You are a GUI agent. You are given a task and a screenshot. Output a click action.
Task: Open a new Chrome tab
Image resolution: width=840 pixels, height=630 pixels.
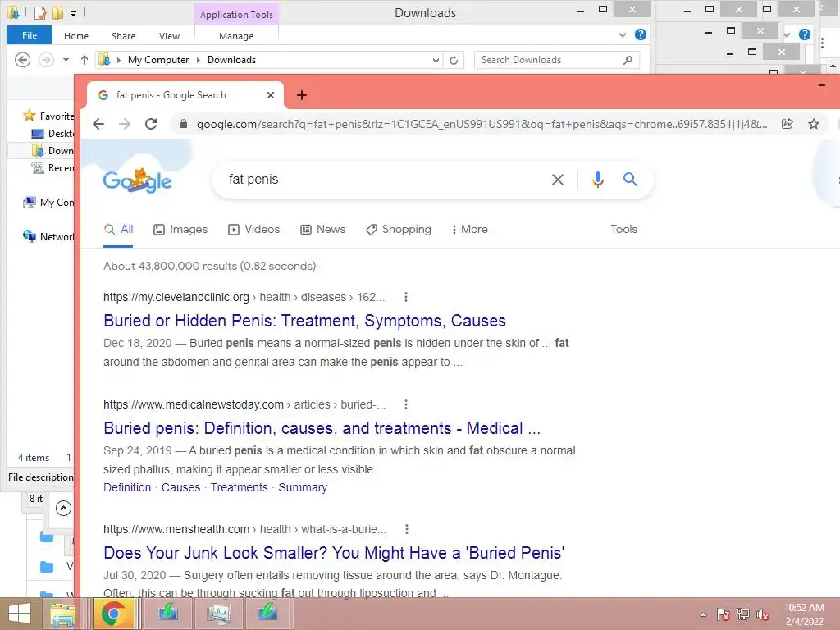tap(302, 95)
